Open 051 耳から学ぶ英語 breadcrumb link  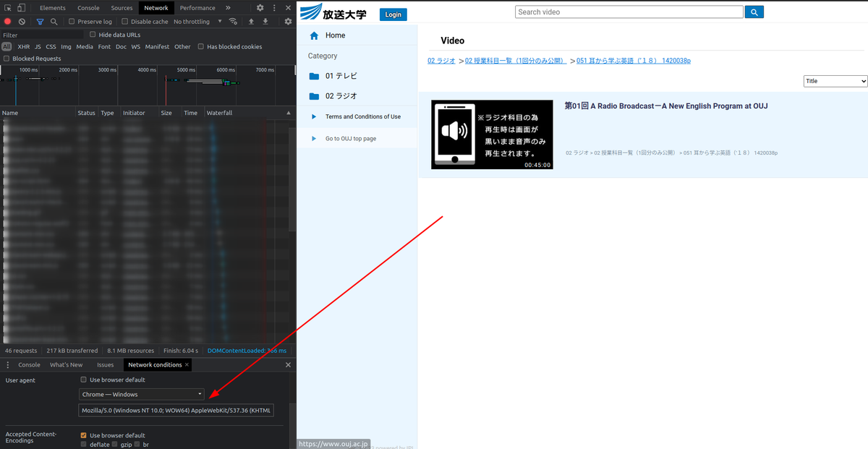click(634, 61)
